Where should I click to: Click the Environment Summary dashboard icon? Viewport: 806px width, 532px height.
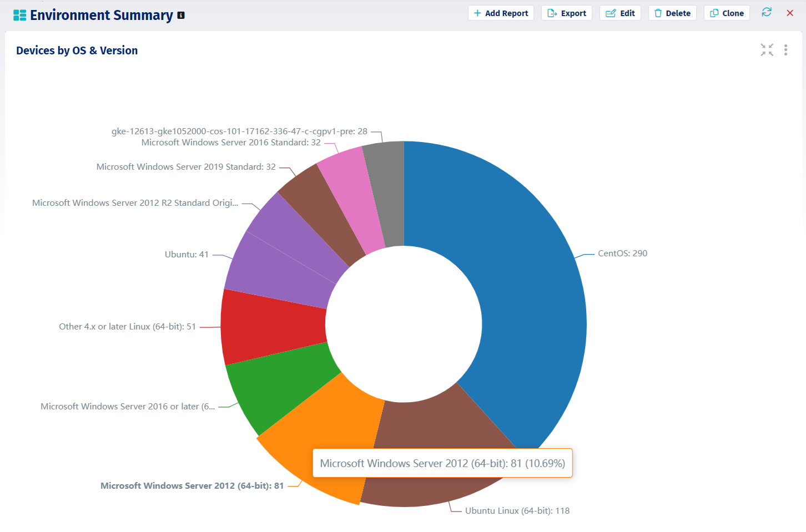click(x=19, y=15)
